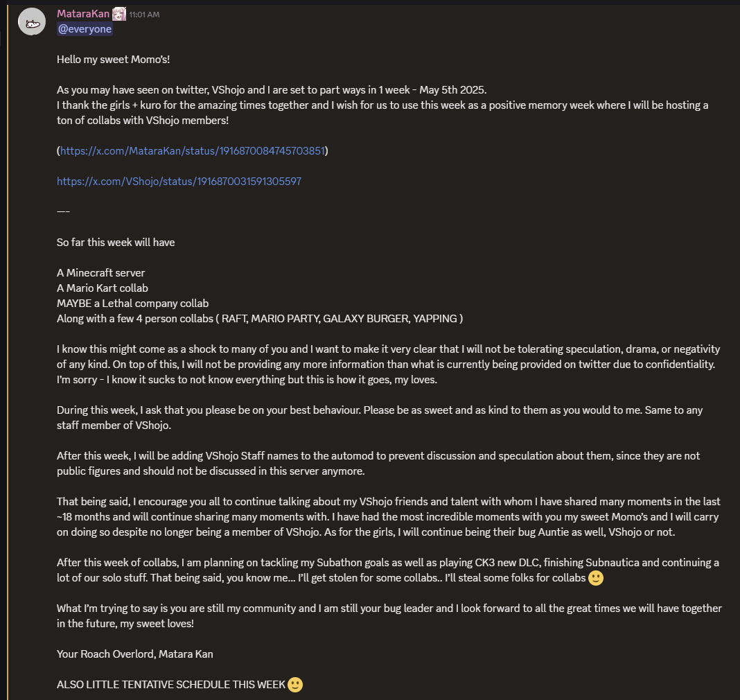
Task: Click the smiley emoji after 'SCHEDULE THIS WEEK'
Action: tap(295, 685)
